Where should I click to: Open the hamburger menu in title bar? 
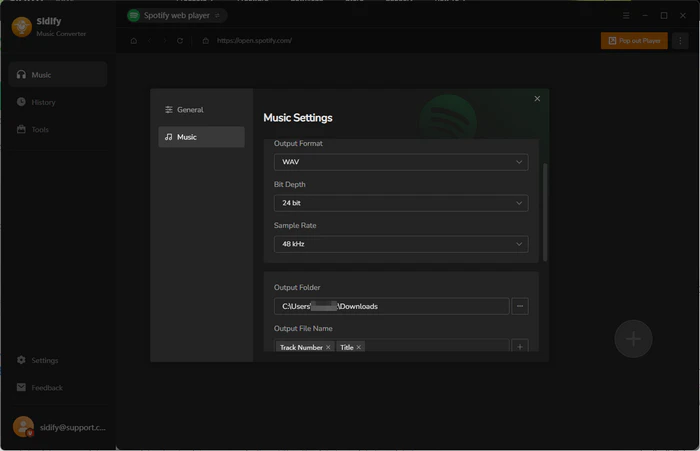[626, 16]
